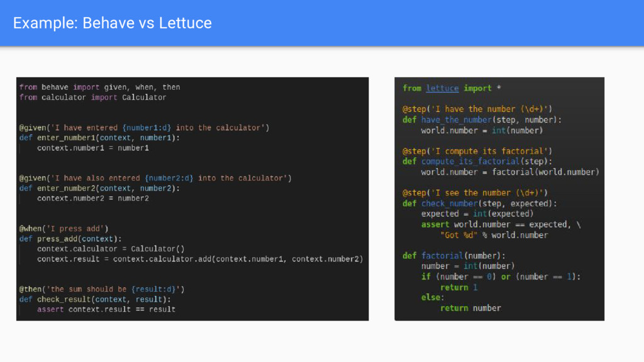Click the @given 'I have entered {number1:d}' decorator line
This screenshot has width=644, height=362.
click(x=144, y=128)
